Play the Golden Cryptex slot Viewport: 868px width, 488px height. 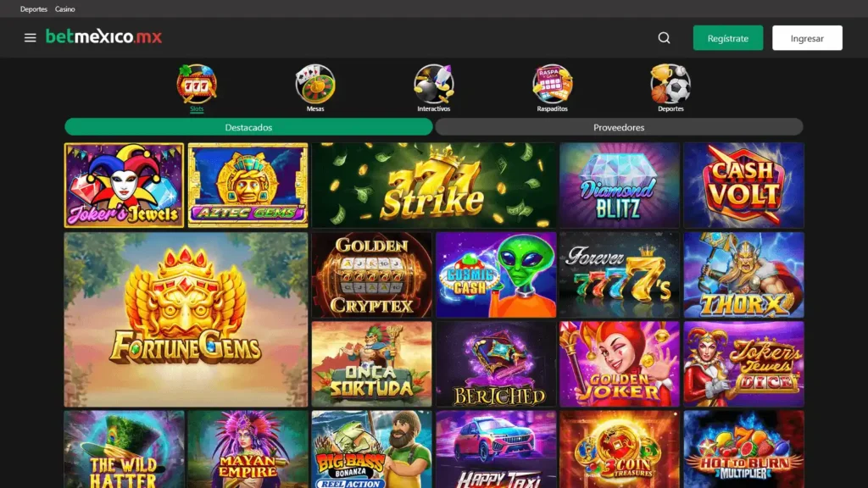click(371, 275)
